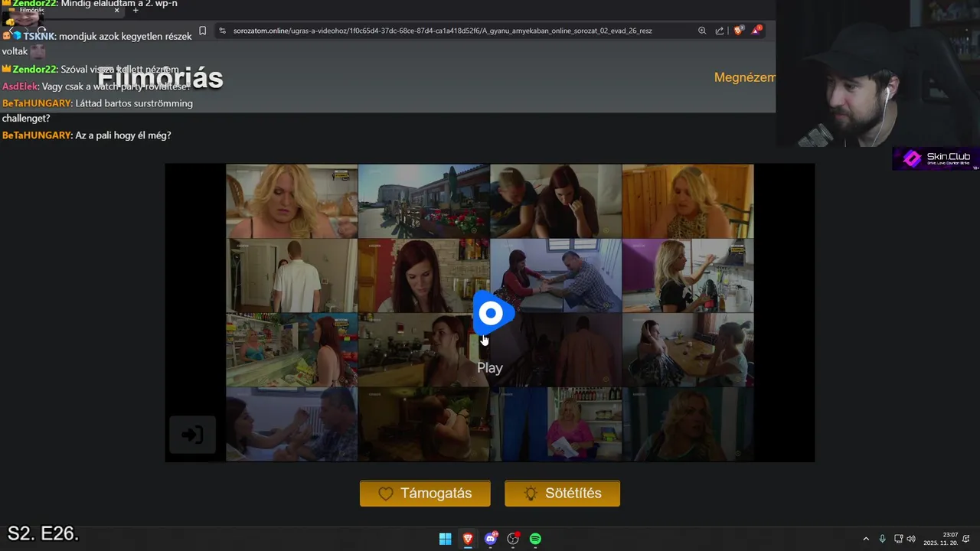Click the login arrow icon beside the player
This screenshot has height=551, width=980.
click(x=192, y=435)
